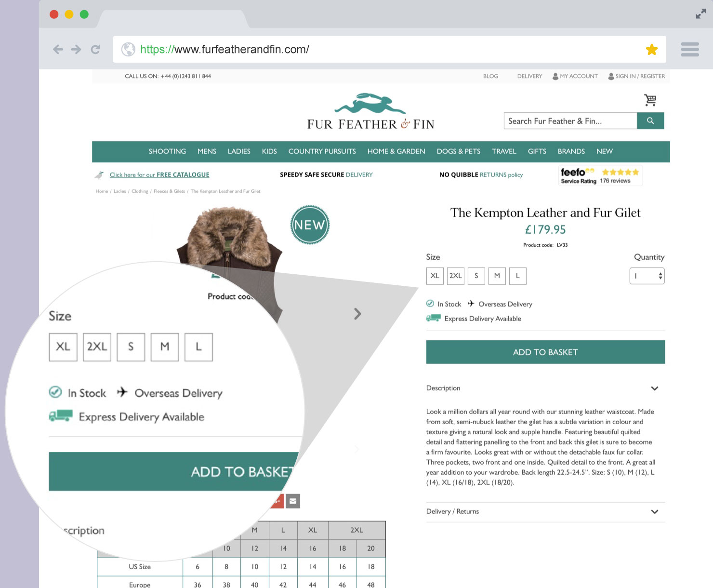
Task: Open the shopping basket cart icon
Action: pos(650,100)
